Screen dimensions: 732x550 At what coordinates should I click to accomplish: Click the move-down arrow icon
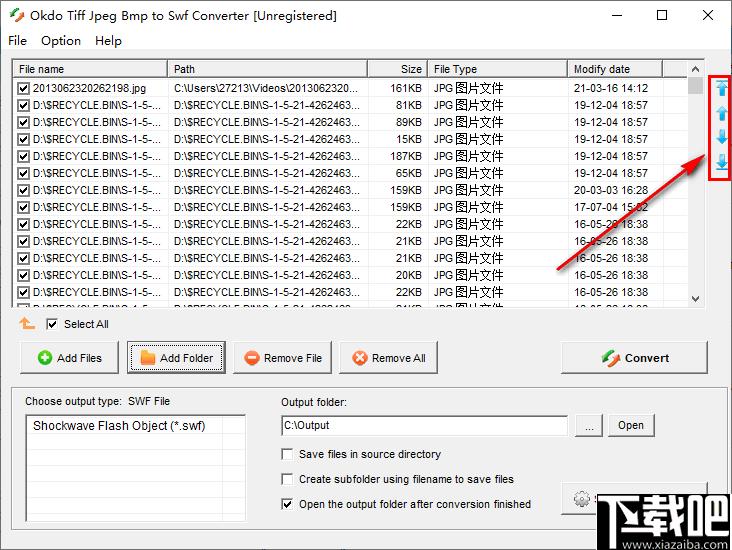click(x=721, y=137)
